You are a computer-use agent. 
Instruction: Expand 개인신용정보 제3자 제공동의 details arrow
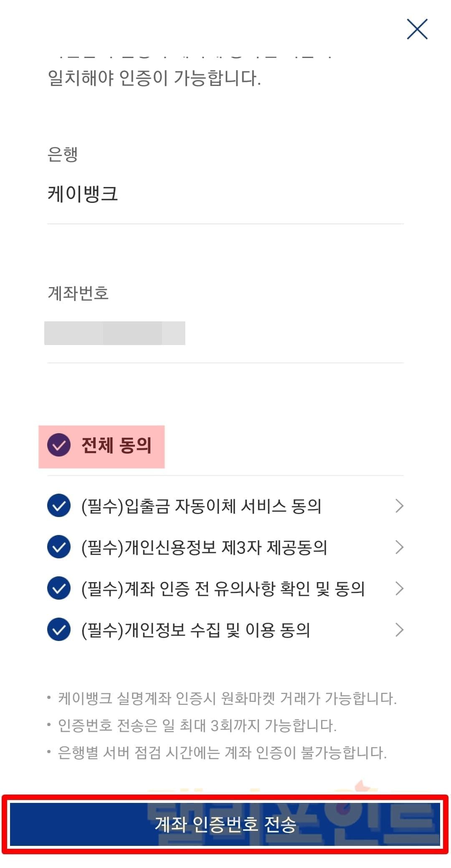tap(399, 547)
